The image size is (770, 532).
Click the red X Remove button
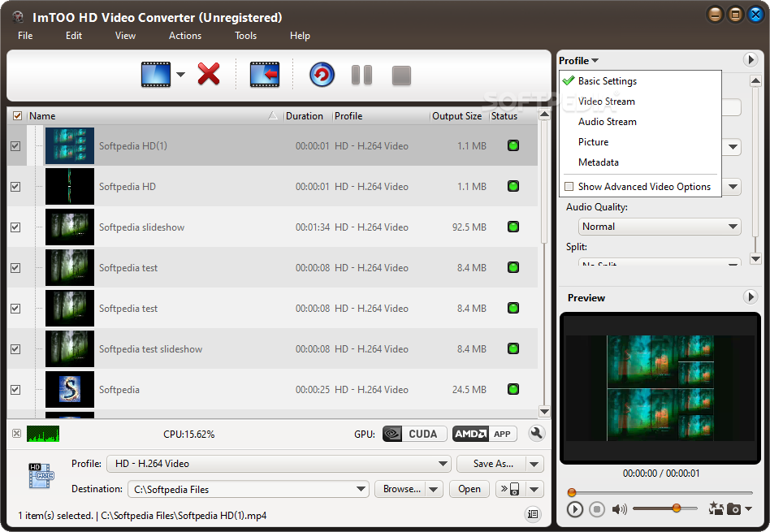209,74
